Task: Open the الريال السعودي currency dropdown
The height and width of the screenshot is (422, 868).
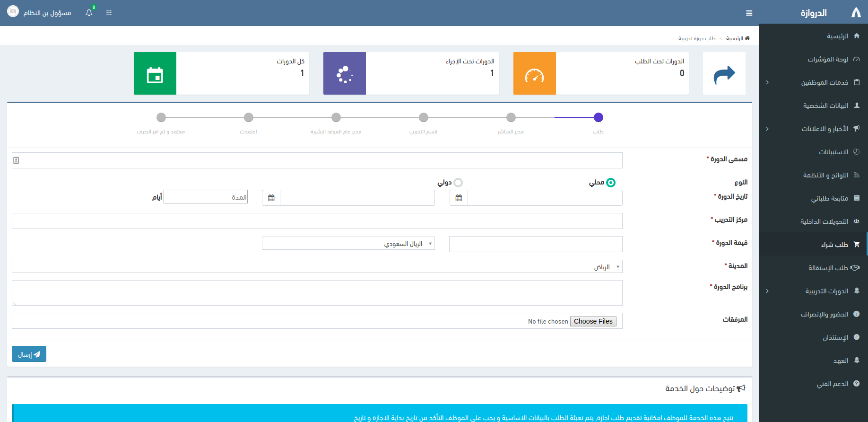Action: coord(348,244)
